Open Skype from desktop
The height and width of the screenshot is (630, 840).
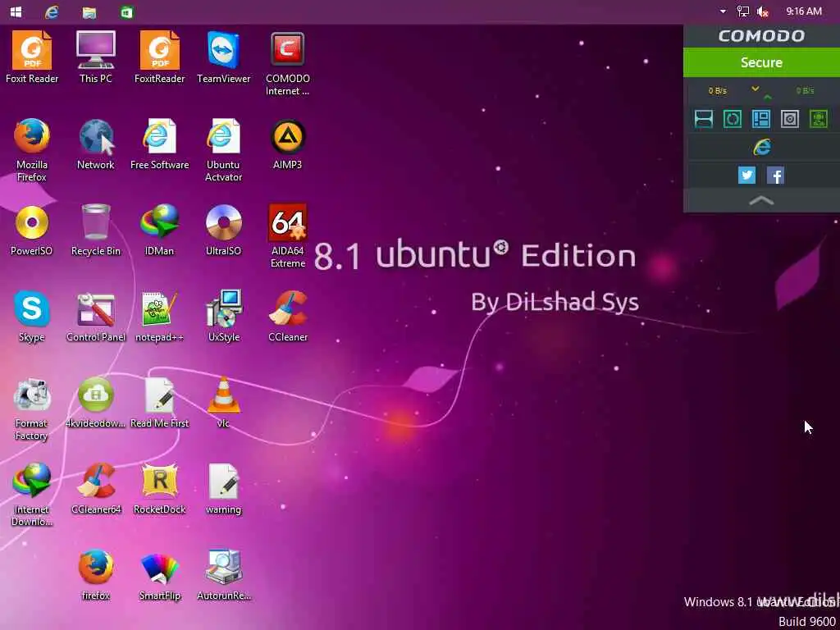[32, 316]
